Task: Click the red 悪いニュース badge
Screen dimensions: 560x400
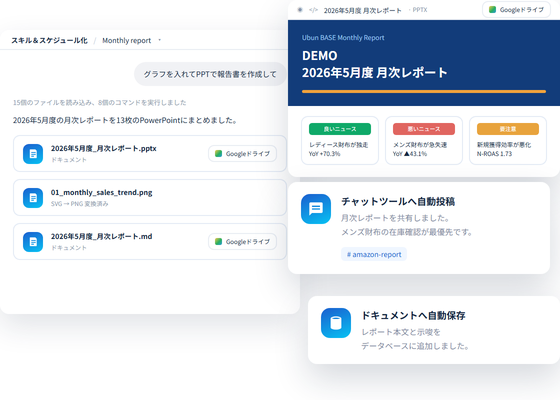Action: click(424, 129)
